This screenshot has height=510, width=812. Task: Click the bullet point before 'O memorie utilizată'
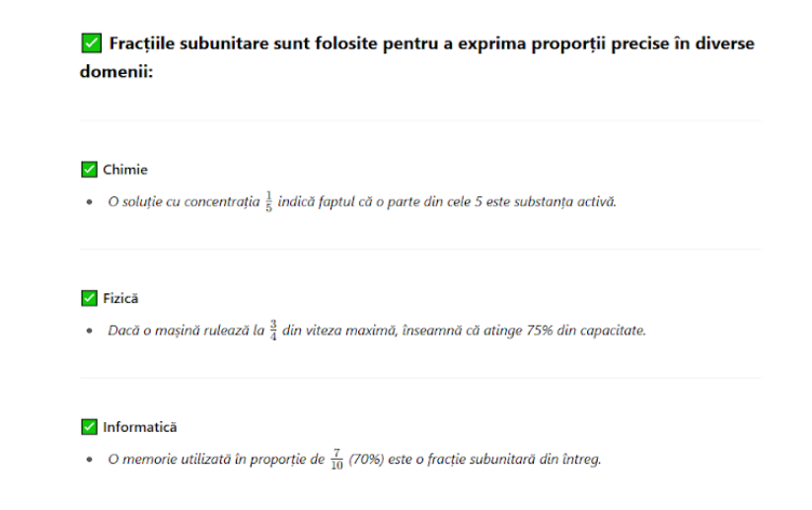[90, 460]
